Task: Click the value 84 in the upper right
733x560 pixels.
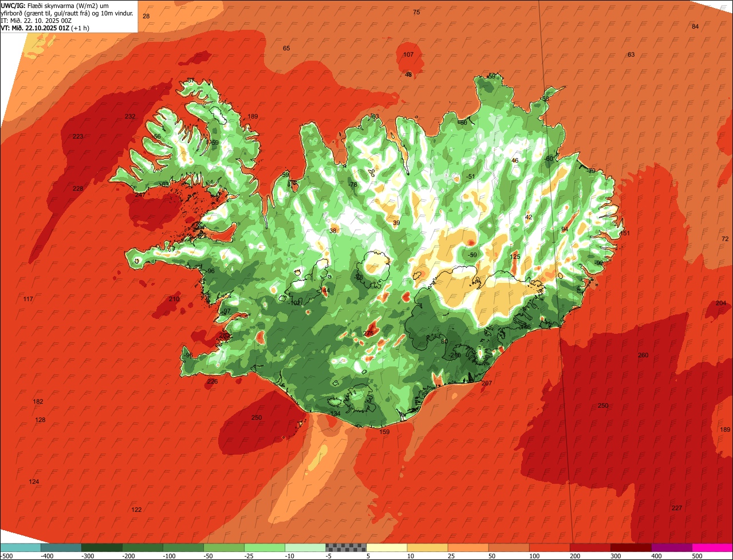Action: click(x=695, y=26)
